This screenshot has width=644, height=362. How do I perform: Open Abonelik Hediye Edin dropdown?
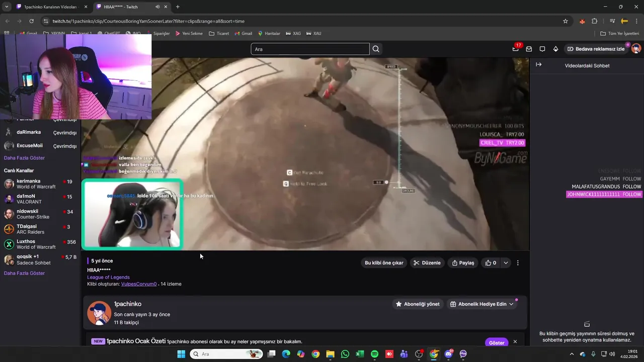[x=482, y=304]
